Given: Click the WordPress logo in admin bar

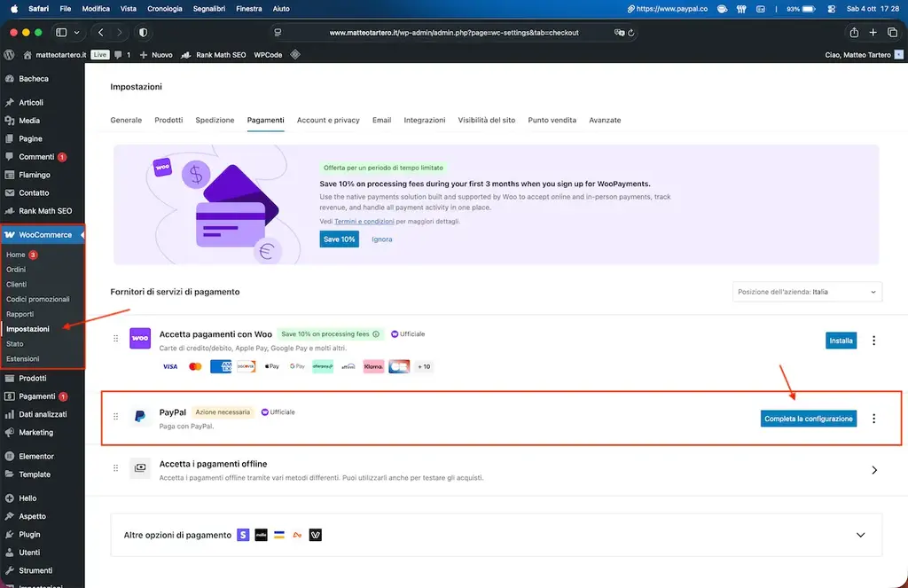Looking at the screenshot, I should [9, 55].
